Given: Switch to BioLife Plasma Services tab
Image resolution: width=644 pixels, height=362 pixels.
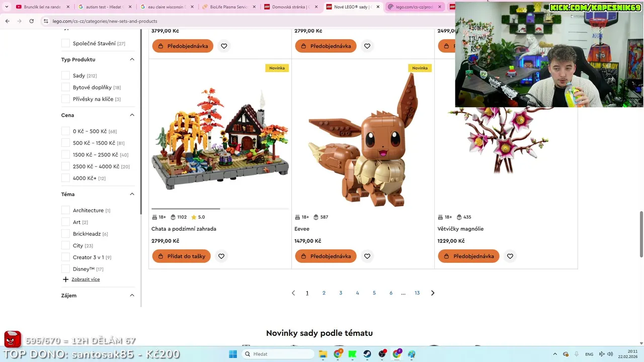Looking at the screenshot, I should point(228,7).
